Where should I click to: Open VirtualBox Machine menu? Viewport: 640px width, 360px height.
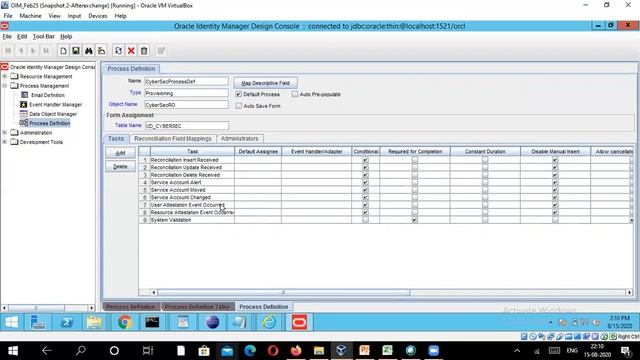pos(31,16)
